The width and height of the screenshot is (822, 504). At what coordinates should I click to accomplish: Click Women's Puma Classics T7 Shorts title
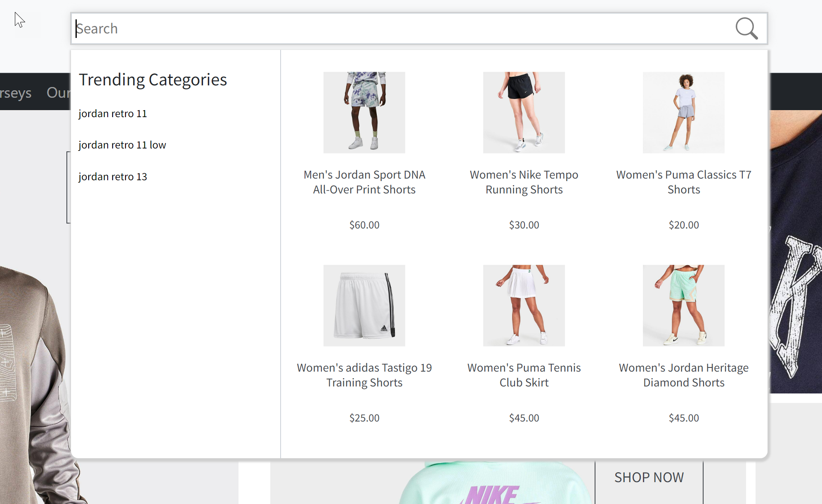684,182
